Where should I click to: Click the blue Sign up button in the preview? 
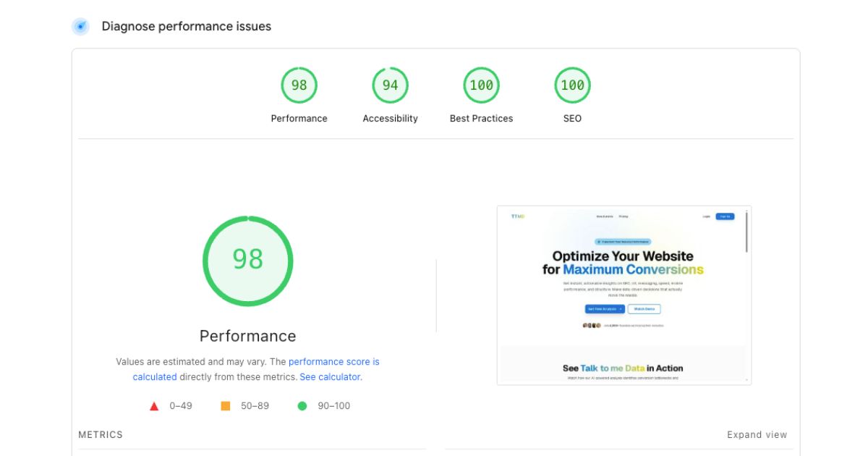pos(725,216)
